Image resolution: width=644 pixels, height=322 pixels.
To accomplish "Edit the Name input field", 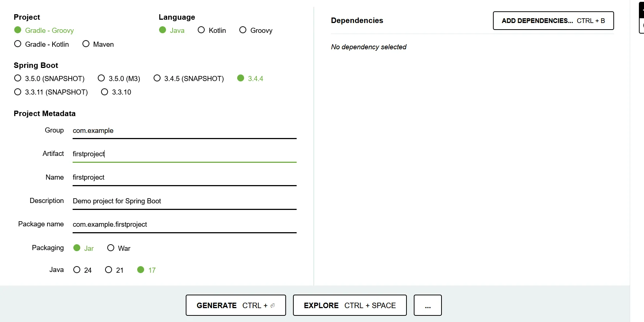I will pyautogui.click(x=185, y=177).
